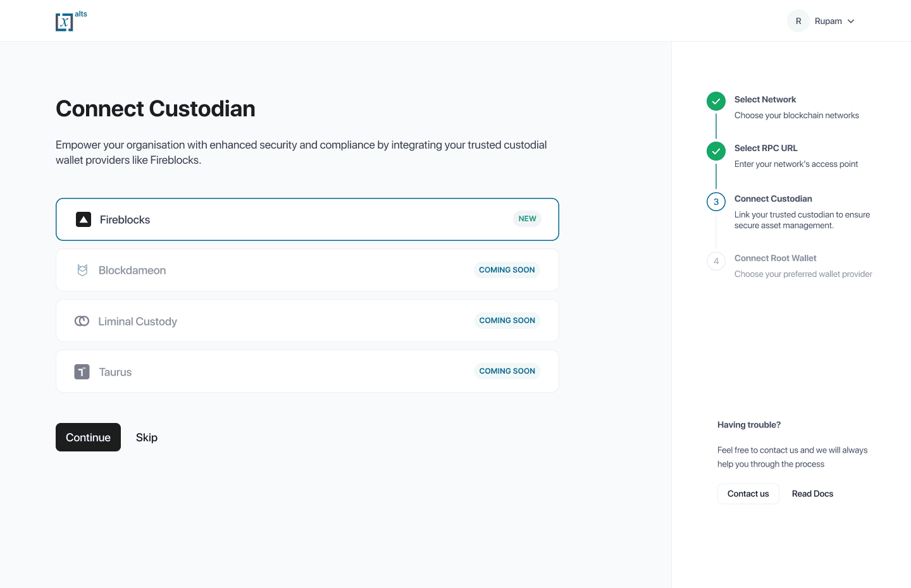Click the Skip button
The image size is (911, 588).
pyautogui.click(x=147, y=438)
